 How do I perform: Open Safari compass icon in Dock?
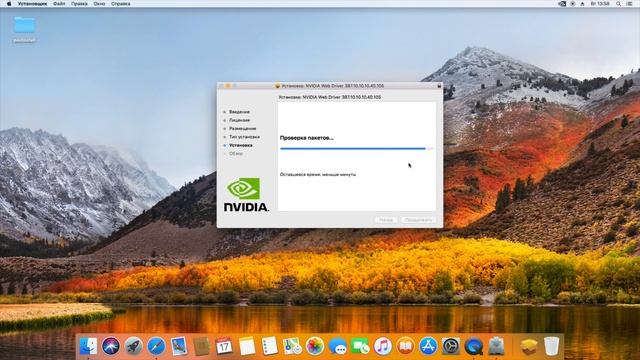pyautogui.click(x=156, y=346)
